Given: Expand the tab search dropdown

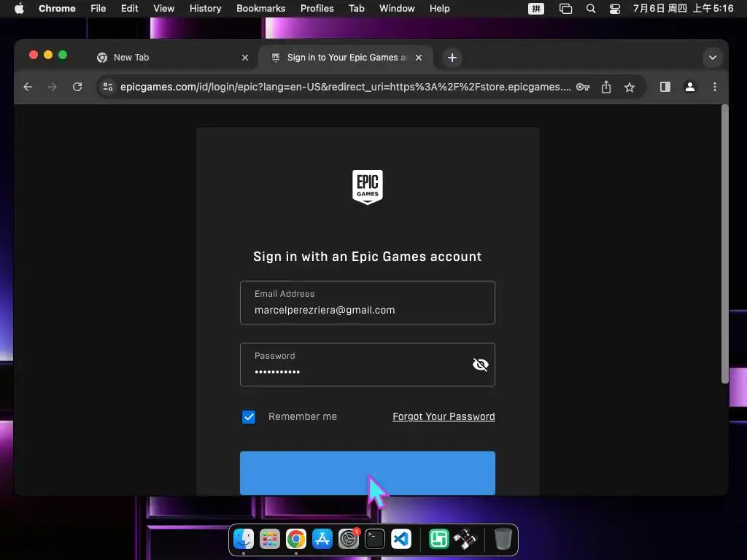Looking at the screenshot, I should pyautogui.click(x=712, y=58).
